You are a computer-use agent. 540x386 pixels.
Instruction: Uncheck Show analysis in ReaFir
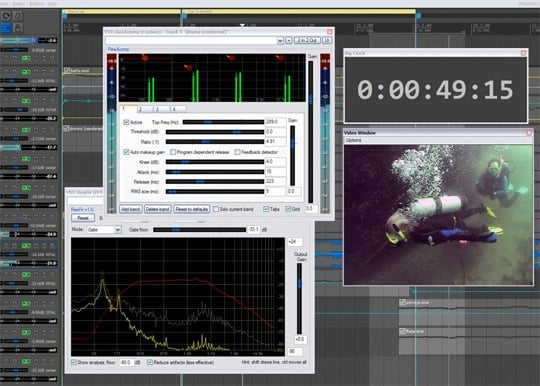(x=74, y=362)
